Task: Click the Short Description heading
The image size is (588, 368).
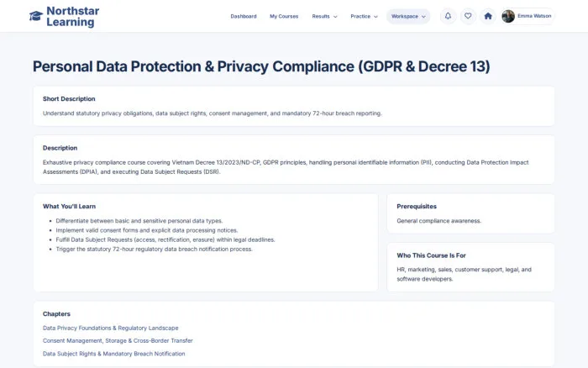Action: 69,98
